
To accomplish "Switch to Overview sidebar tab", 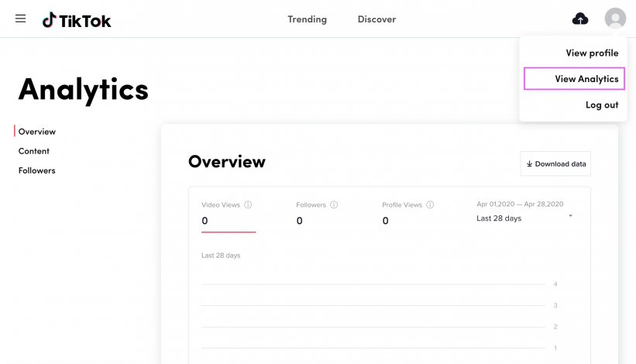I will pyautogui.click(x=37, y=132).
